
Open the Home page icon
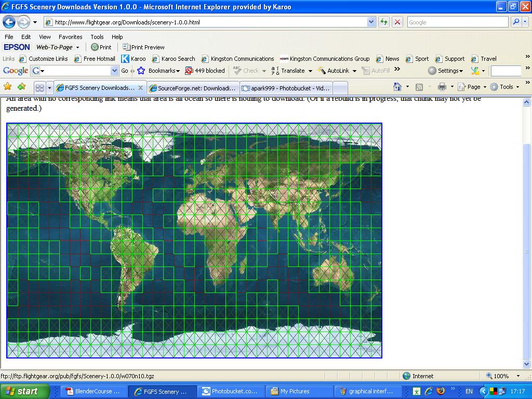(x=397, y=87)
